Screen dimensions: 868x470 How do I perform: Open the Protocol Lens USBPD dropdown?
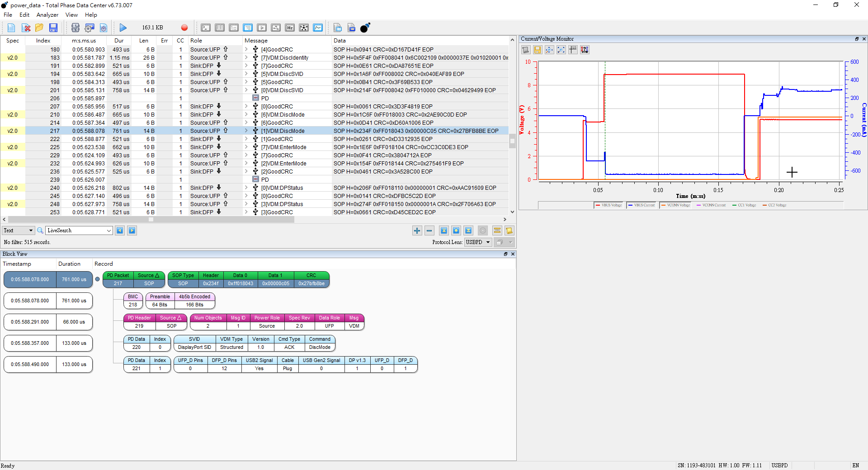click(478, 242)
